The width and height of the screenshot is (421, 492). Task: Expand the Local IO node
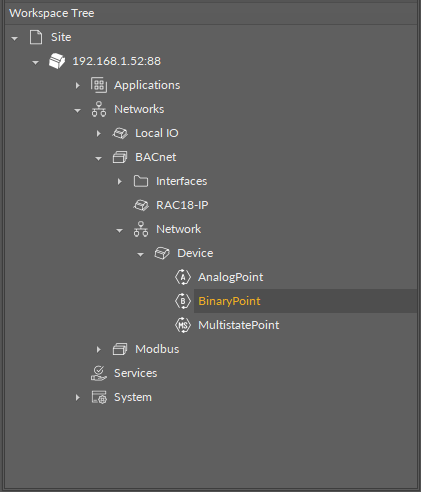coord(99,133)
